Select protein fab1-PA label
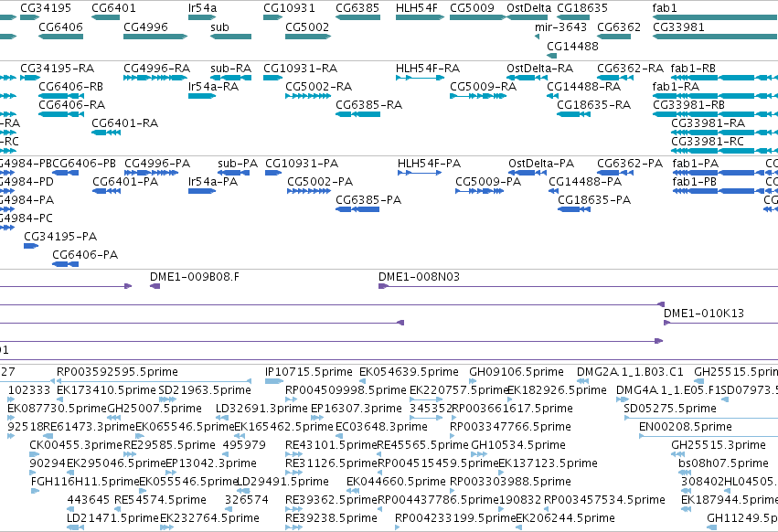Image resolution: width=778 pixels, height=532 pixels. (696, 164)
